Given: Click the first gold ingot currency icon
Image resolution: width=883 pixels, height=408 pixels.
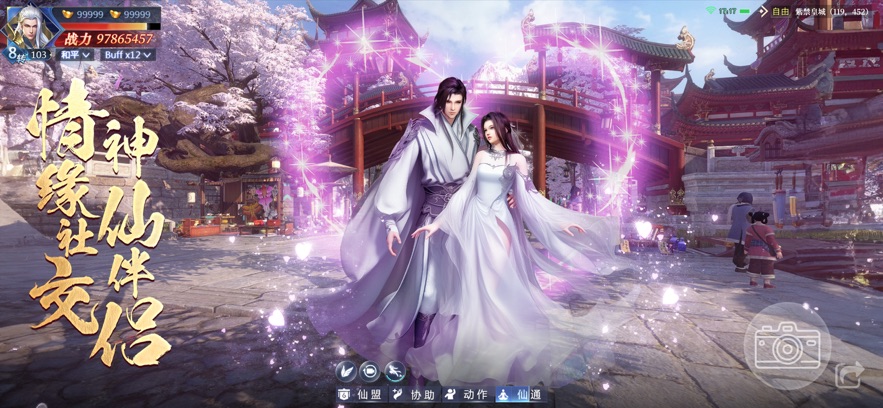Looking at the screenshot, I should 68,14.
